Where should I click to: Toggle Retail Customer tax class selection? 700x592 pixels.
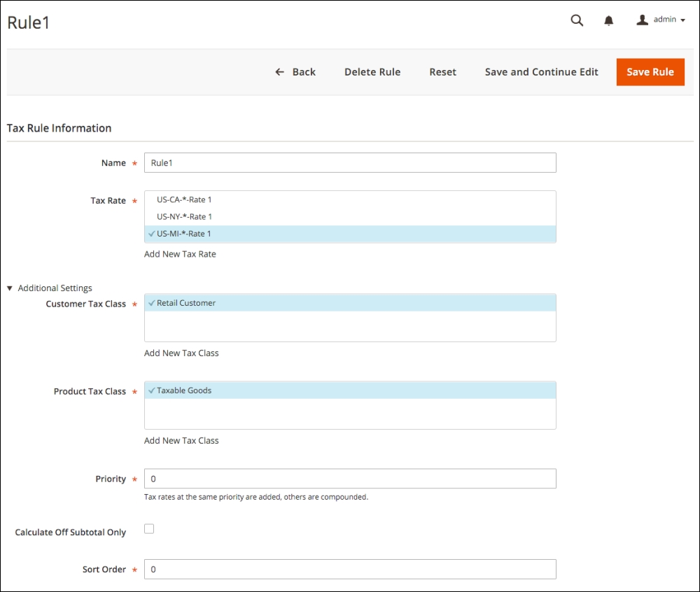coord(186,303)
